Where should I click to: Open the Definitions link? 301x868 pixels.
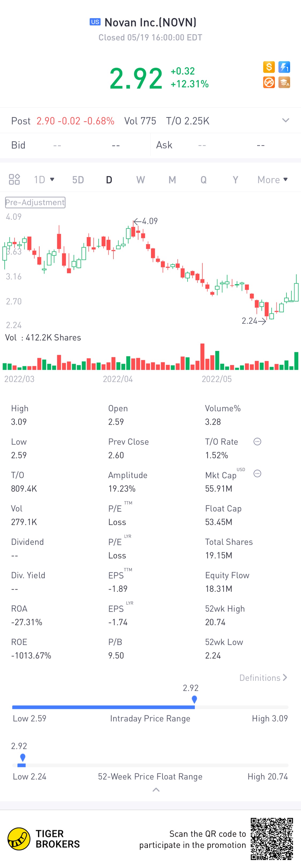(263, 677)
